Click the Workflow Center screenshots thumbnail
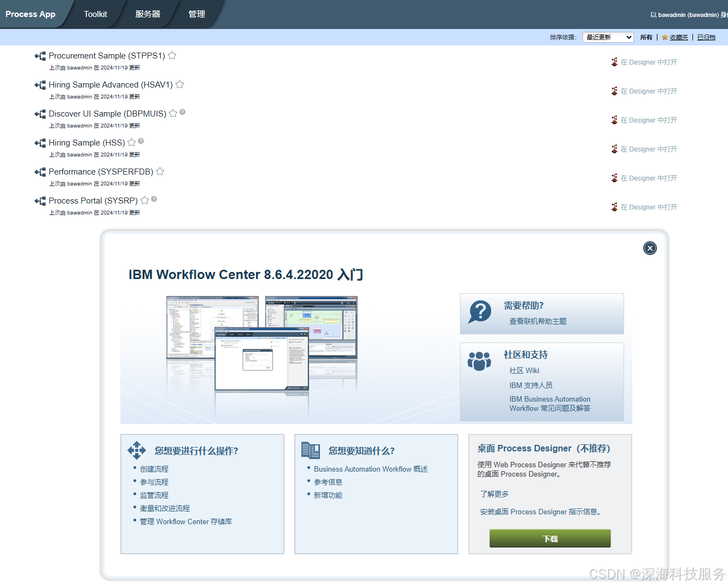Image resolution: width=728 pixels, height=586 pixels. coord(262,344)
